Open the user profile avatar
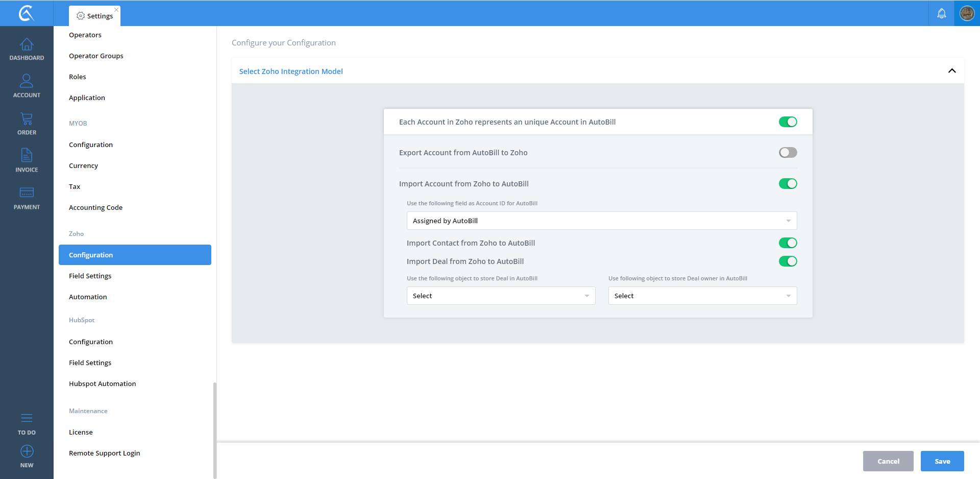 [x=967, y=13]
